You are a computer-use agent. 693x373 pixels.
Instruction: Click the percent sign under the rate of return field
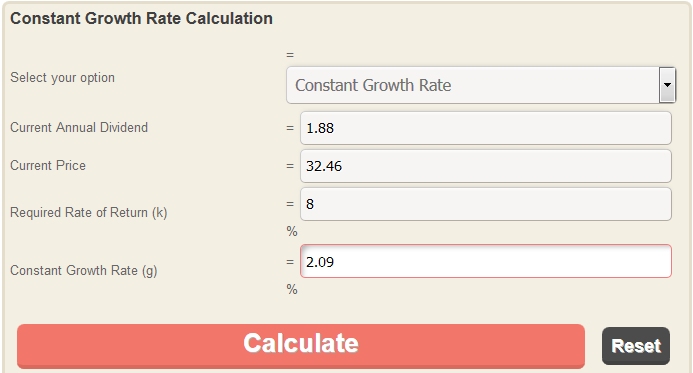pyautogui.click(x=292, y=231)
